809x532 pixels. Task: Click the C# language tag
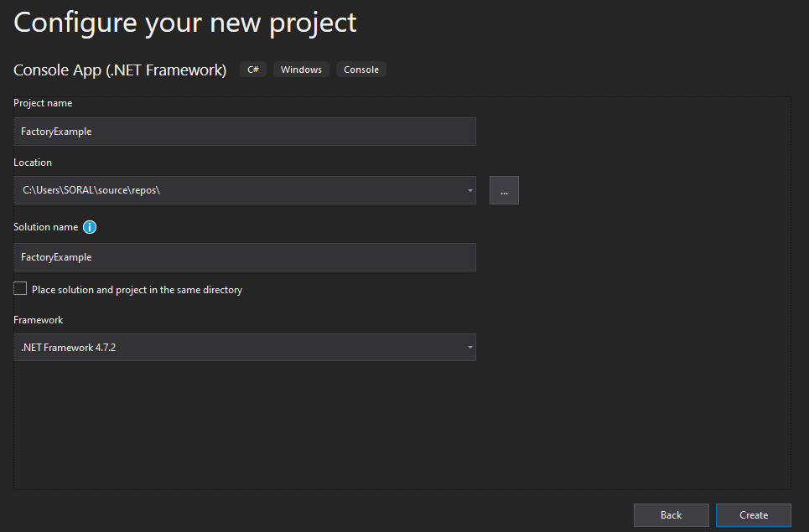[252, 70]
